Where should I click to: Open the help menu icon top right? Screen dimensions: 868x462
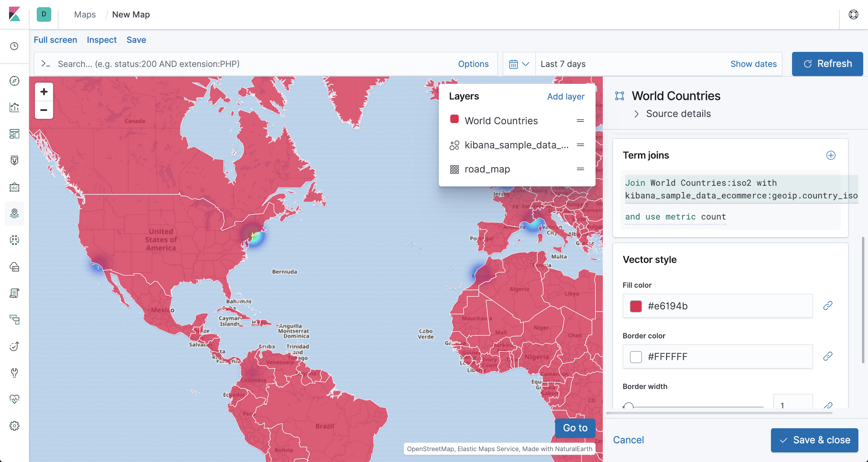pyautogui.click(x=853, y=14)
